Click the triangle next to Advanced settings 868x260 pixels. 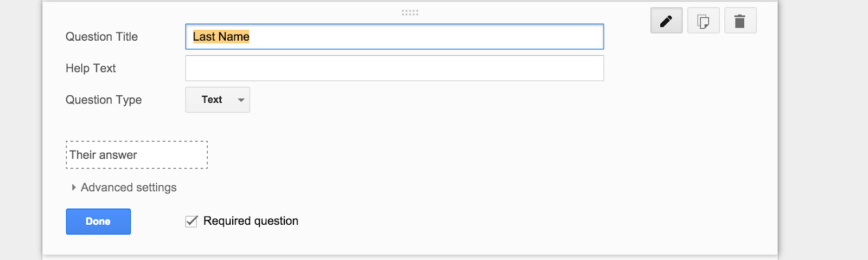(x=74, y=187)
